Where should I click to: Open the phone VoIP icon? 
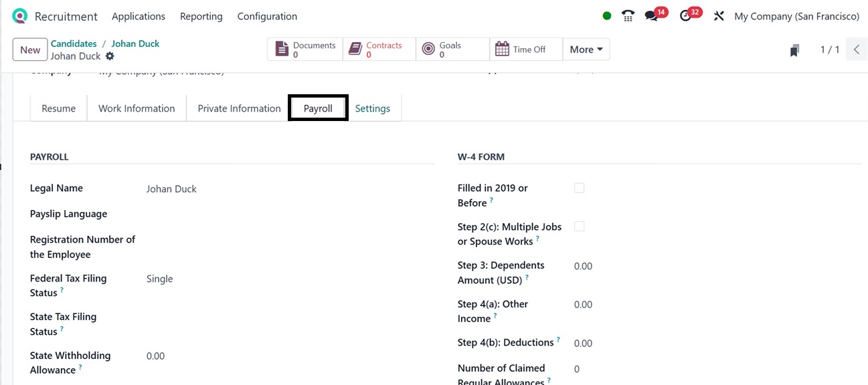coord(628,16)
